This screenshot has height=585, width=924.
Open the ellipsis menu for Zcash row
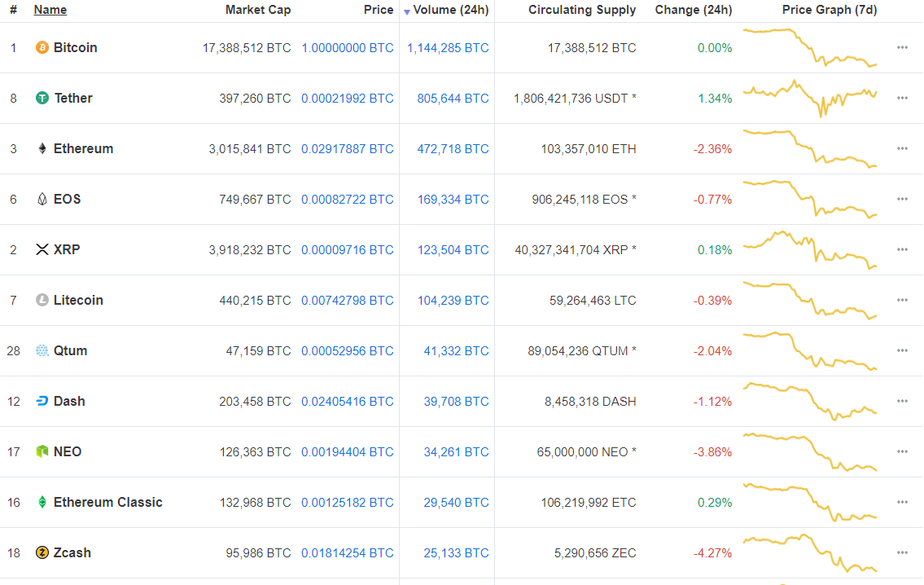pyautogui.click(x=902, y=553)
